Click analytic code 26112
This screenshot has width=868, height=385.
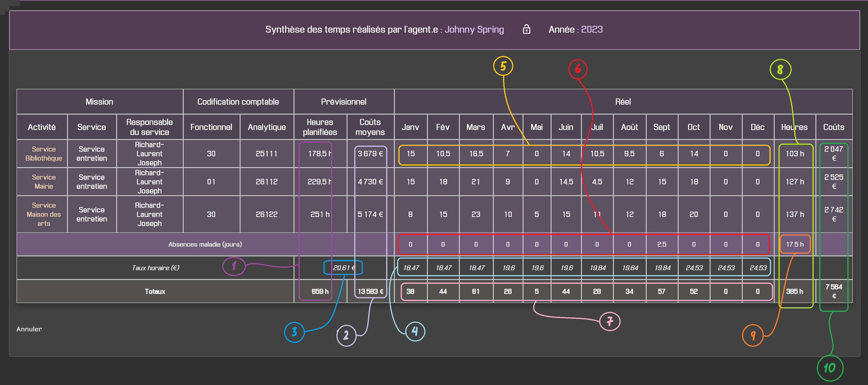click(267, 182)
